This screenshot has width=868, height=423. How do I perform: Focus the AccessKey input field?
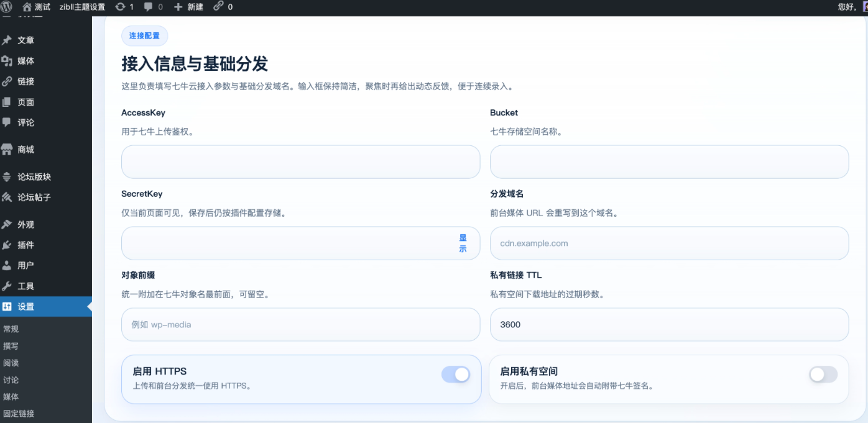tap(300, 162)
